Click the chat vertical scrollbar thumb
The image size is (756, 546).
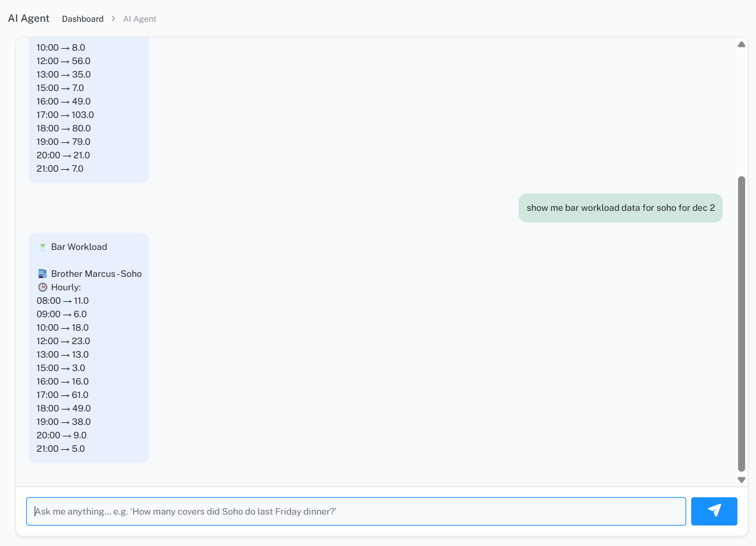741,324
